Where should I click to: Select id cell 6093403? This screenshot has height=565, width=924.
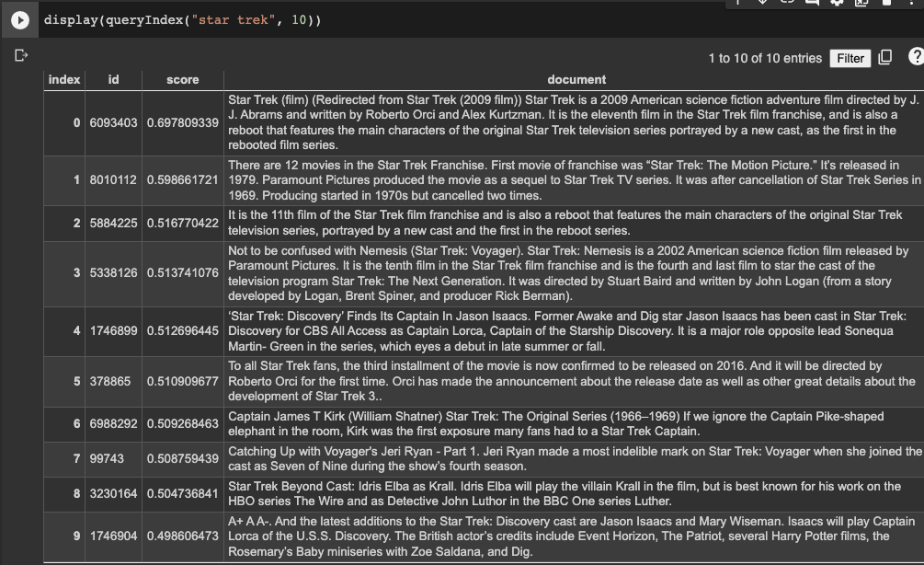pos(113,122)
